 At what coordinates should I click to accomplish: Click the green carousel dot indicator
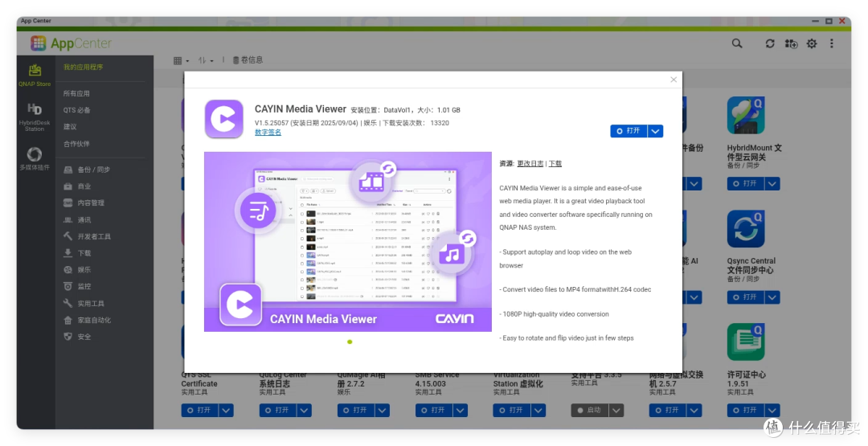[x=350, y=342]
